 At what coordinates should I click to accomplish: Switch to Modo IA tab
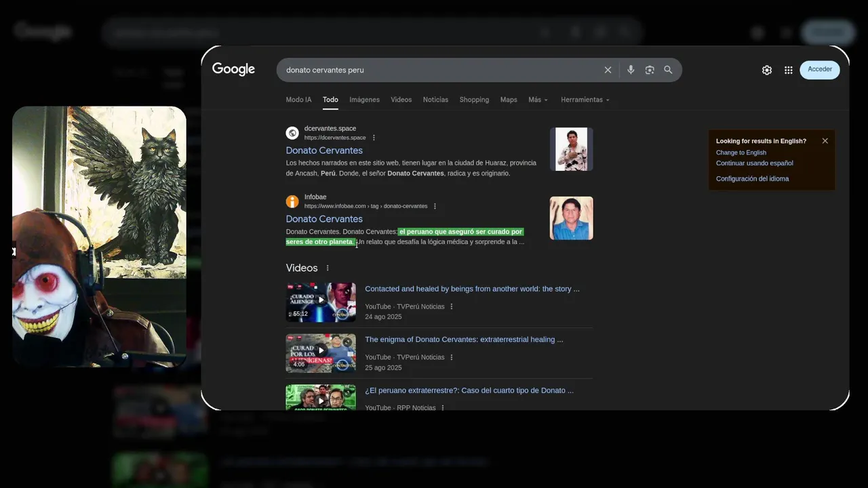click(298, 100)
